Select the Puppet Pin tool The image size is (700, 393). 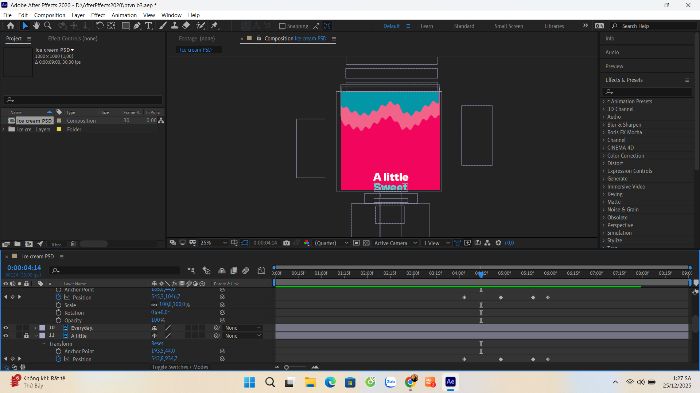click(x=214, y=26)
